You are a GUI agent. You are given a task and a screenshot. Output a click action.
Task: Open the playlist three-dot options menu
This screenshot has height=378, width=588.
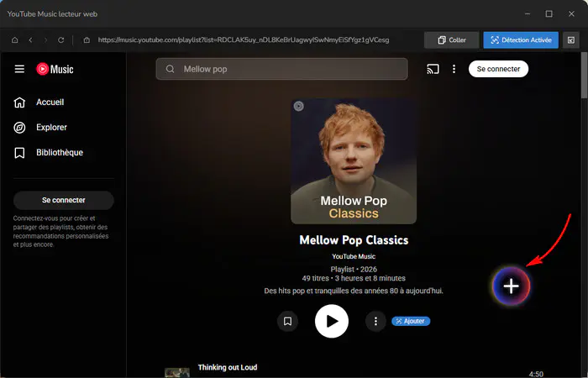375,321
